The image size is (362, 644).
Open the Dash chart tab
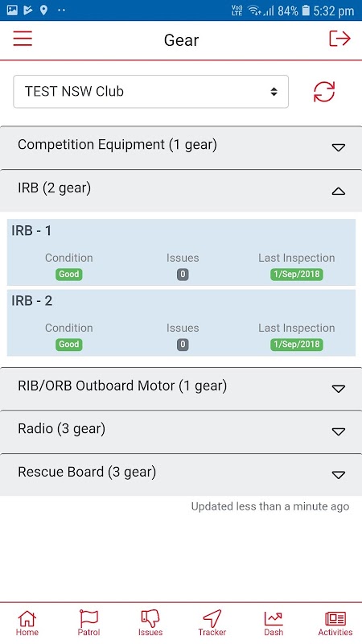(x=274, y=623)
